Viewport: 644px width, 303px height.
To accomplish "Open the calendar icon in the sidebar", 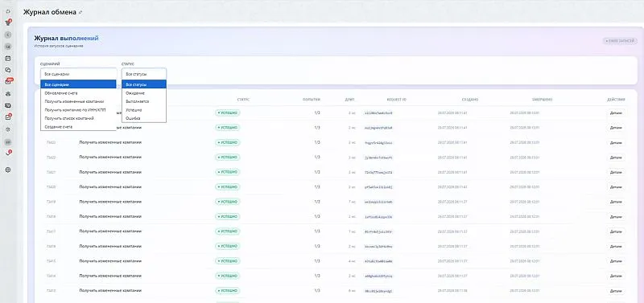I will point(8,58).
